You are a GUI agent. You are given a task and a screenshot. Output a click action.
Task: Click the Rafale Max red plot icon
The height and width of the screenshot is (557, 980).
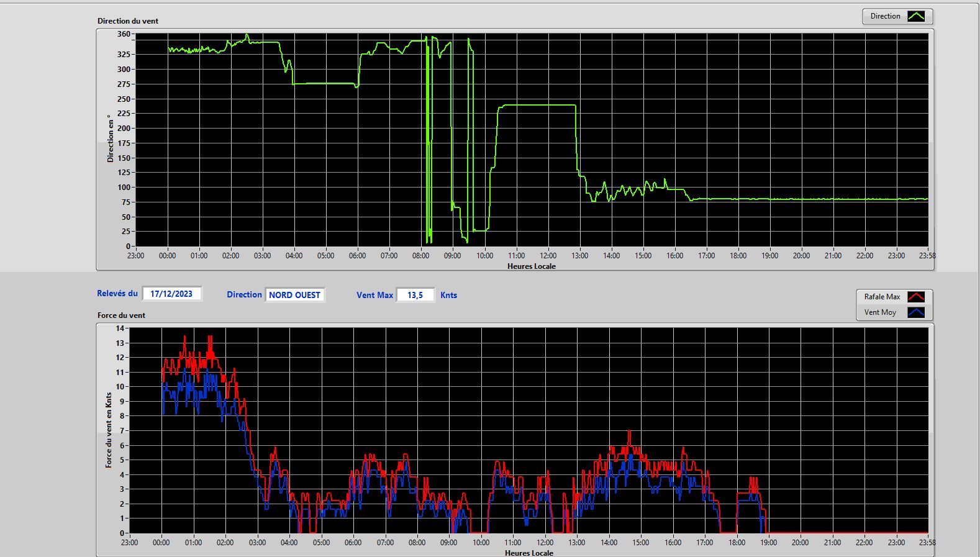pos(916,297)
